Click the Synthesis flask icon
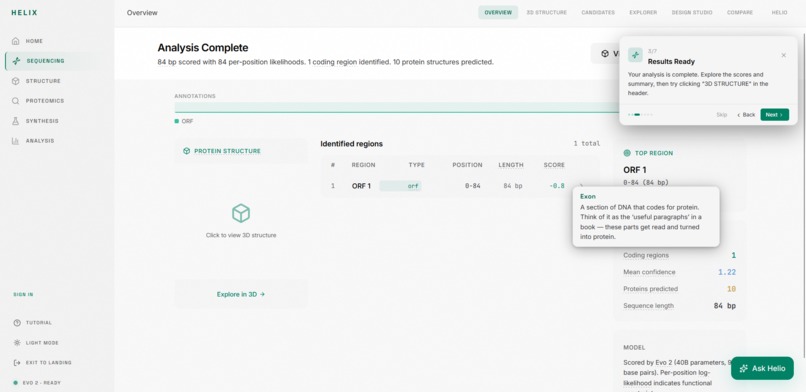 pyautogui.click(x=15, y=121)
